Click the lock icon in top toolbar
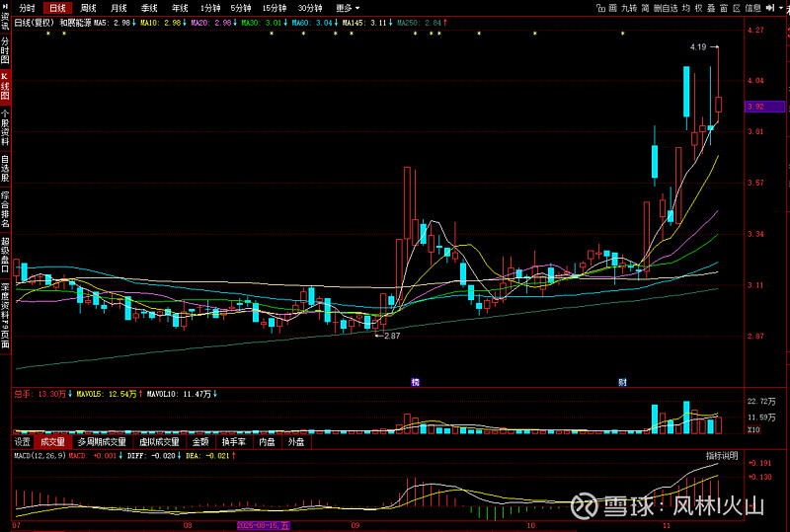Screen dimensions: 790x532 (x=600, y=8)
